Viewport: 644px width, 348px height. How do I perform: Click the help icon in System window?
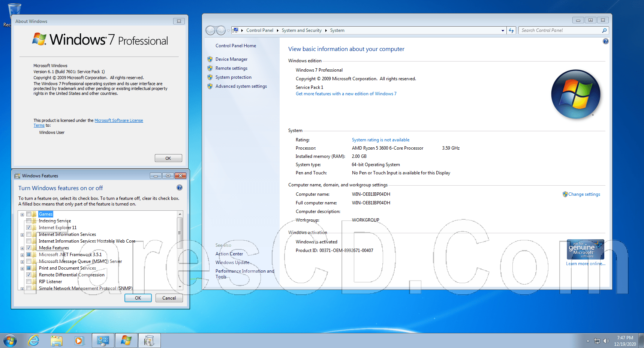pyautogui.click(x=605, y=41)
